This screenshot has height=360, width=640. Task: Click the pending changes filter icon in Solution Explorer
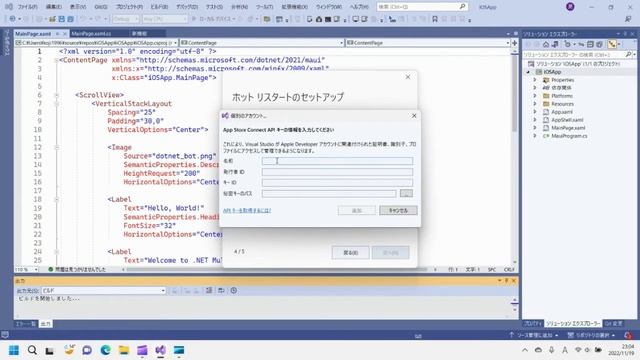pos(568,44)
